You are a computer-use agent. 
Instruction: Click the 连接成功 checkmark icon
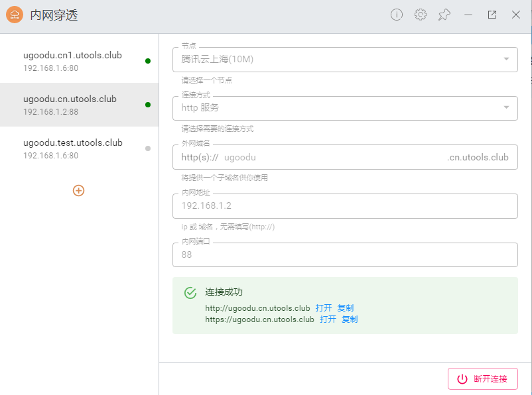(190, 293)
